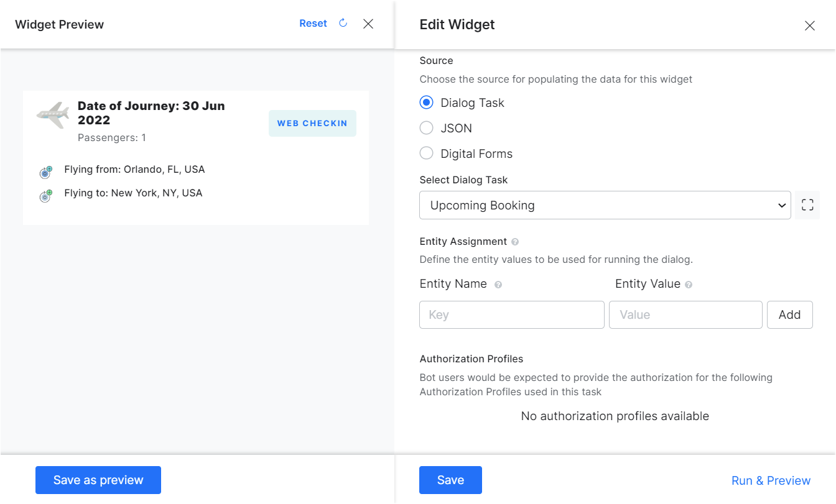836x504 pixels.
Task: Click the airplane icon in preview card
Action: coord(53,115)
